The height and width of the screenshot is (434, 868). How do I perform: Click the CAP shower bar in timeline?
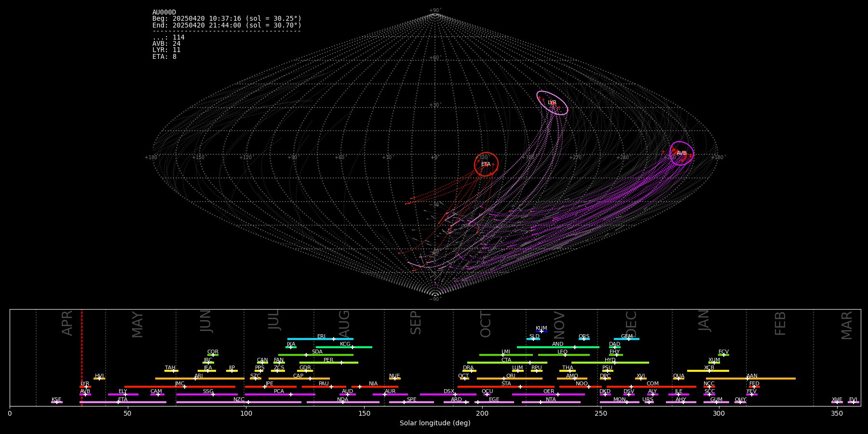click(299, 379)
